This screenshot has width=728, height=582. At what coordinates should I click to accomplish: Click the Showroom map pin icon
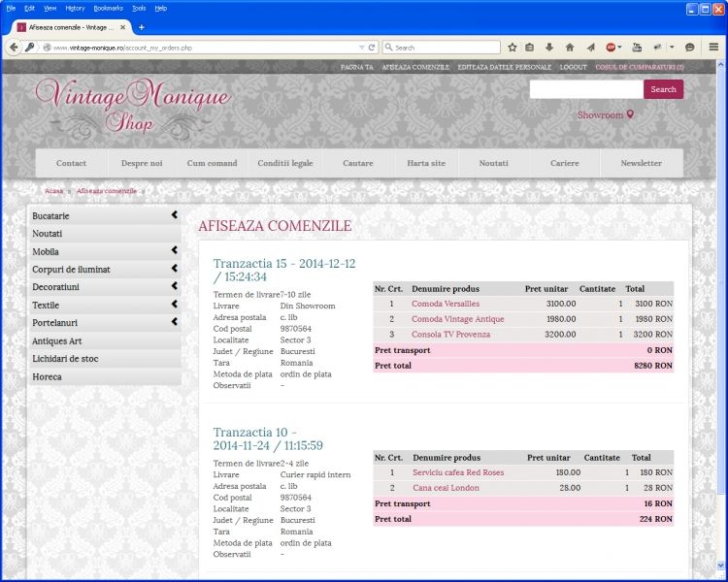coord(630,114)
